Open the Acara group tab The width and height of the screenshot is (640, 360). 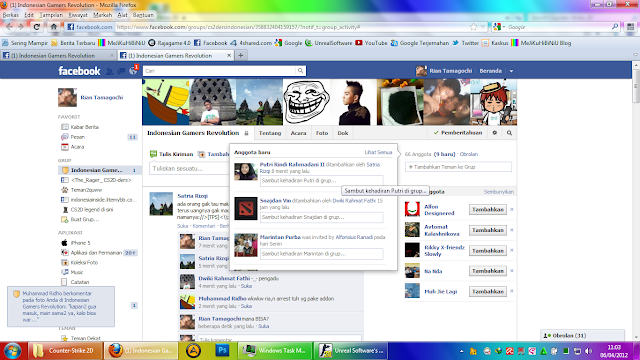(x=298, y=133)
